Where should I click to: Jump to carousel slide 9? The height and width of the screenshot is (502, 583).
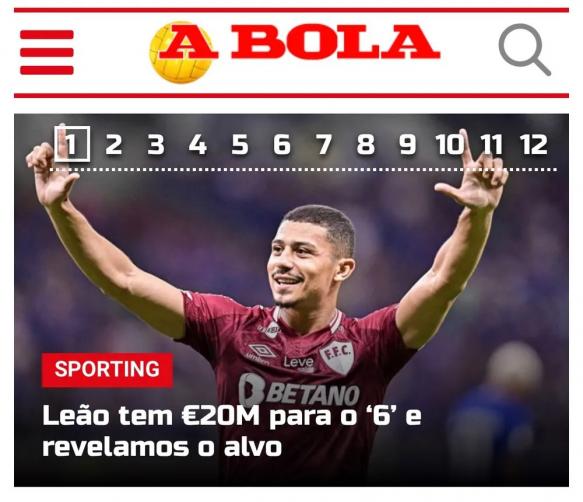tap(408, 144)
